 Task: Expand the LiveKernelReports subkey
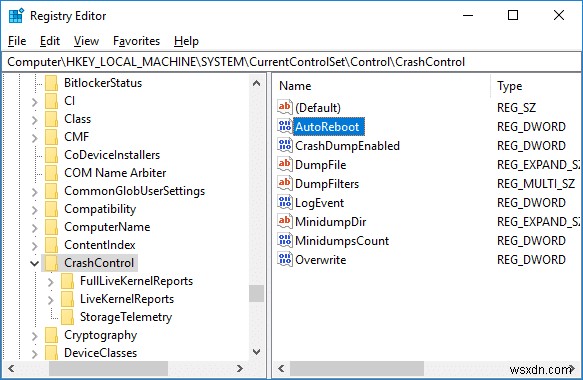point(51,300)
